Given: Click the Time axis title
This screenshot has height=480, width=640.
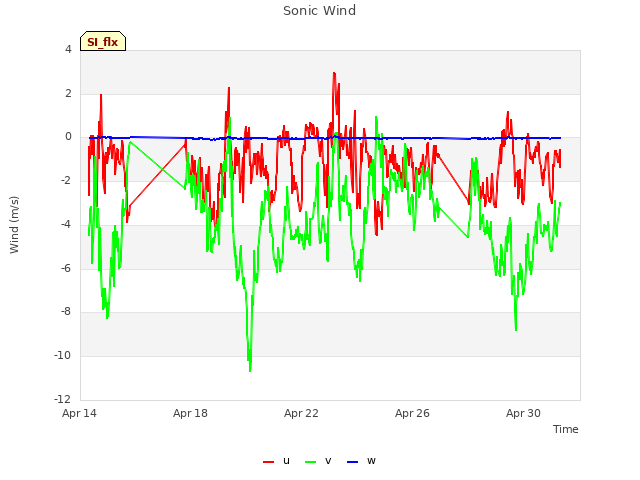Looking at the screenshot, I should 566,429.
